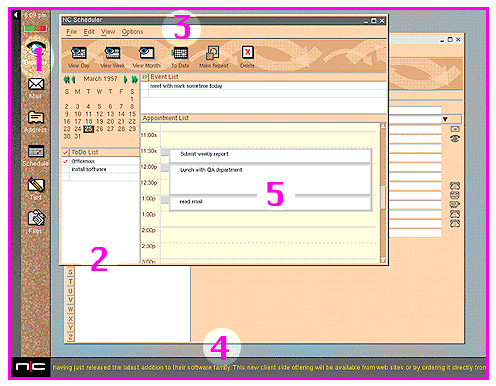Select March 1 in the calendar
Image resolution: width=496 pixels, height=386 pixels.
[132, 99]
